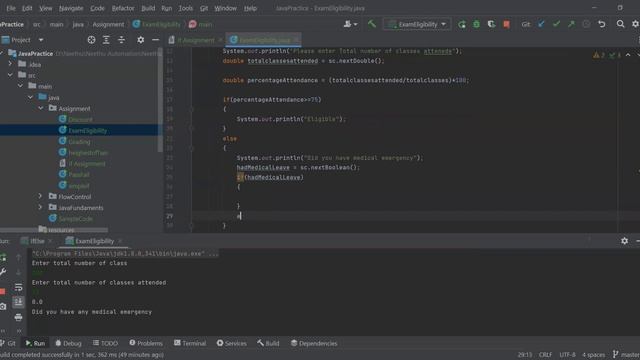The image size is (640, 360).
Task: Click the Build project hammer icon
Action: (371, 24)
